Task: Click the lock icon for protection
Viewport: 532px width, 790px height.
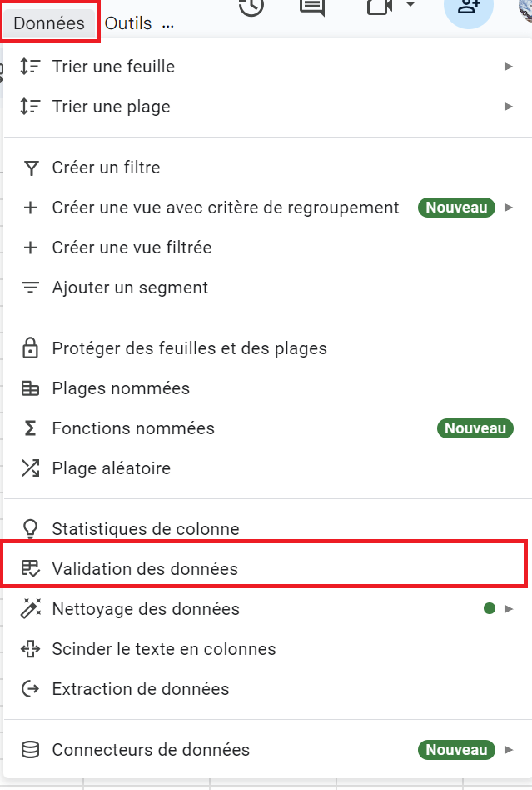Action: (x=30, y=348)
